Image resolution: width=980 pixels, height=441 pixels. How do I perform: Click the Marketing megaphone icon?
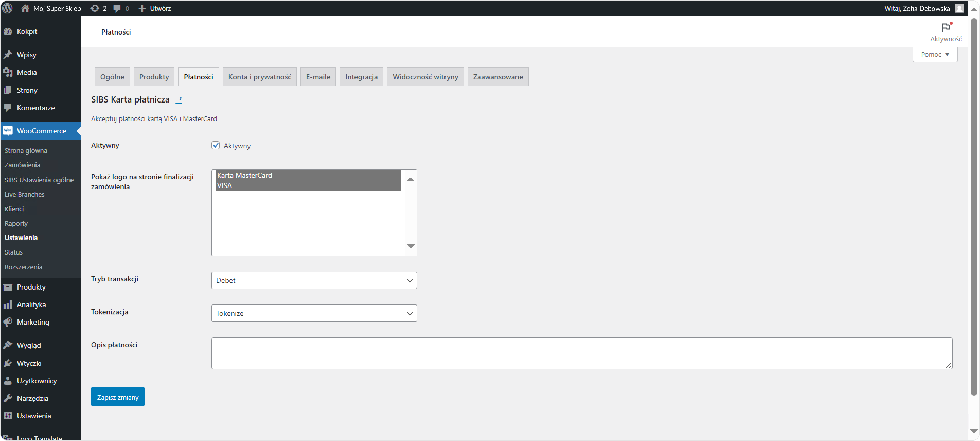[x=8, y=322]
